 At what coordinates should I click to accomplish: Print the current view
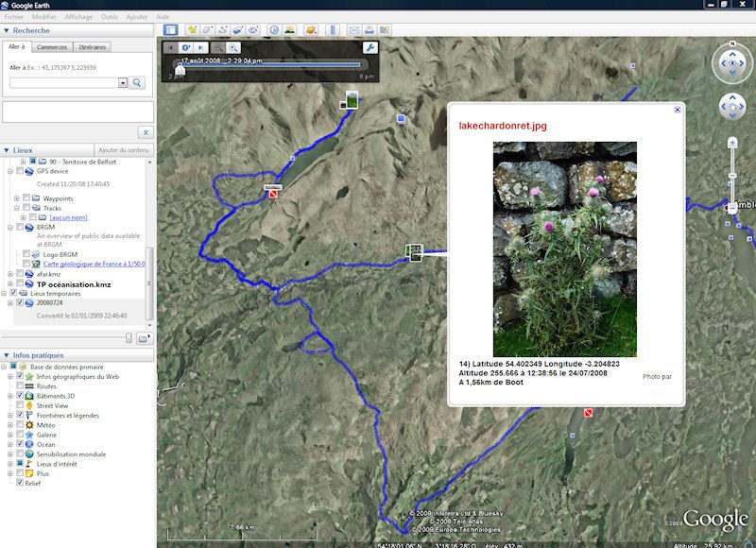pos(369,30)
